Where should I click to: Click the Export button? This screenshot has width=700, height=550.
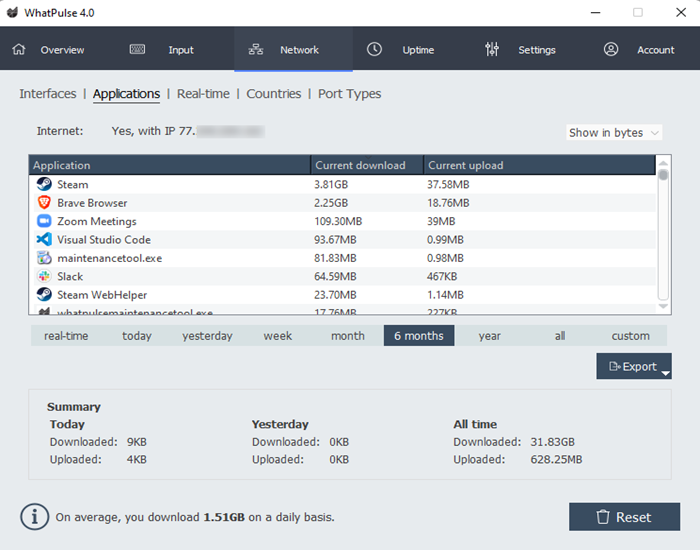633,366
